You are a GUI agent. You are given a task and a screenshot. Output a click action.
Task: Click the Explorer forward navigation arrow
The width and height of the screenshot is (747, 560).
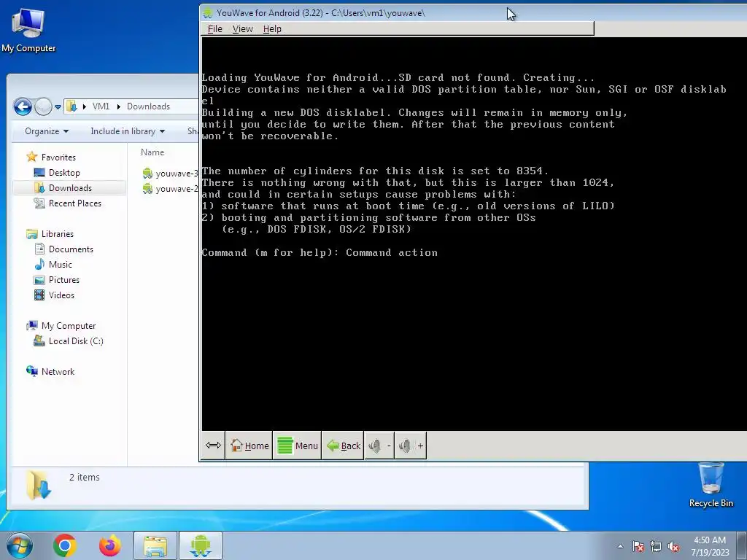(43, 106)
